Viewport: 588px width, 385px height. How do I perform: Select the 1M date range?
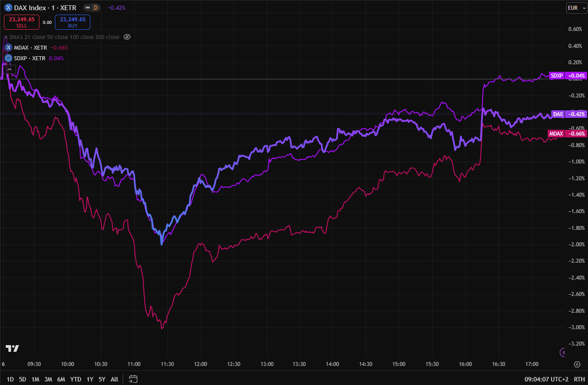point(35,379)
